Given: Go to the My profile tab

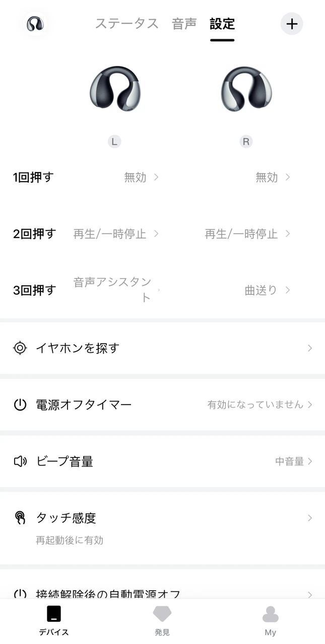Looking at the screenshot, I should 271,620.
